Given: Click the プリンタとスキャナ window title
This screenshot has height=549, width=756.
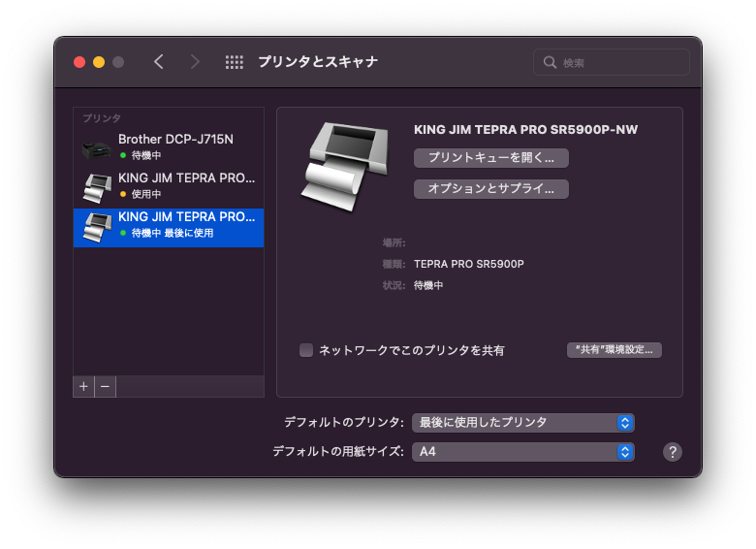Looking at the screenshot, I should [x=318, y=62].
